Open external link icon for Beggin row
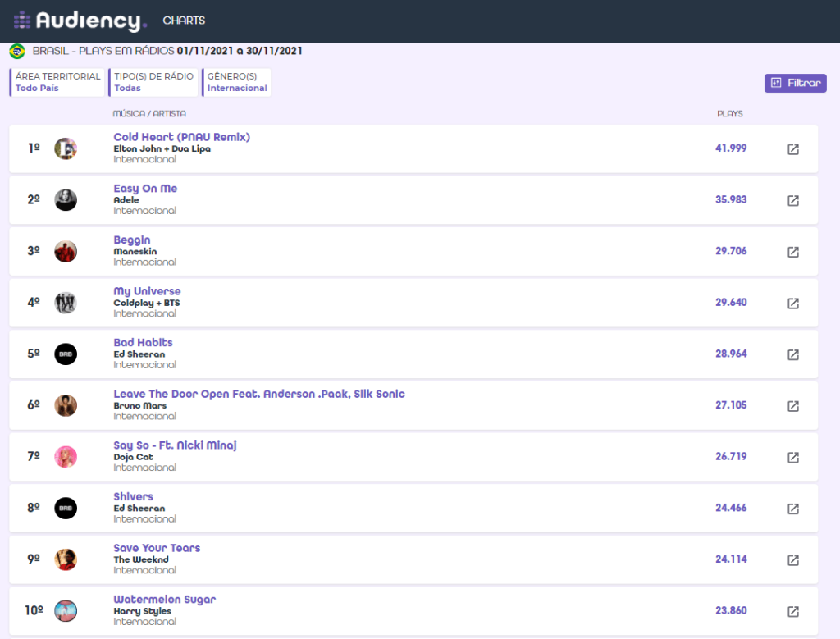 pyautogui.click(x=793, y=252)
